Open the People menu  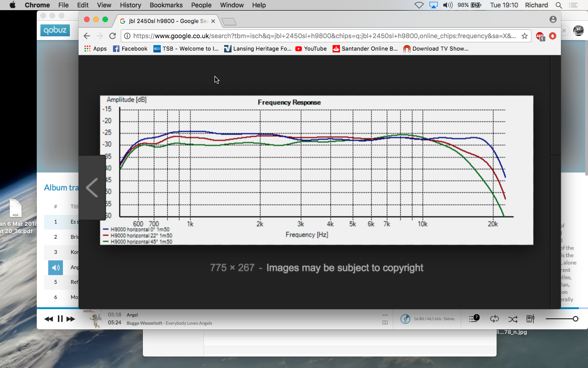point(201,5)
